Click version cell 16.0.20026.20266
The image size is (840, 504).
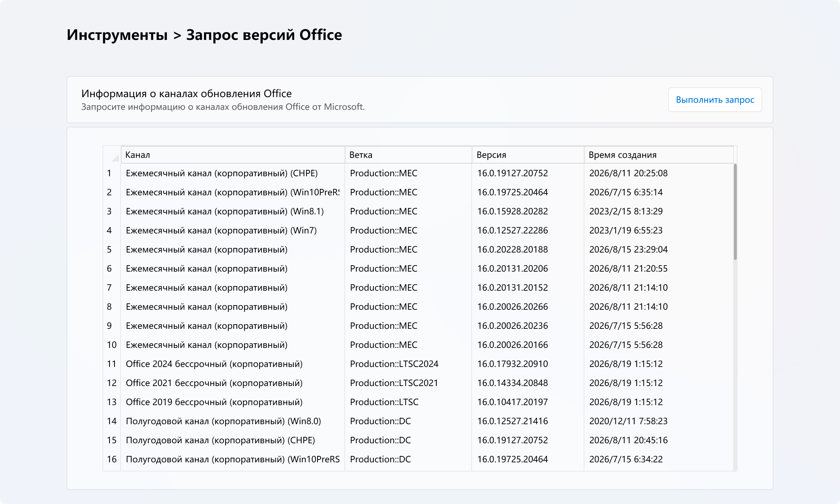click(x=528, y=307)
